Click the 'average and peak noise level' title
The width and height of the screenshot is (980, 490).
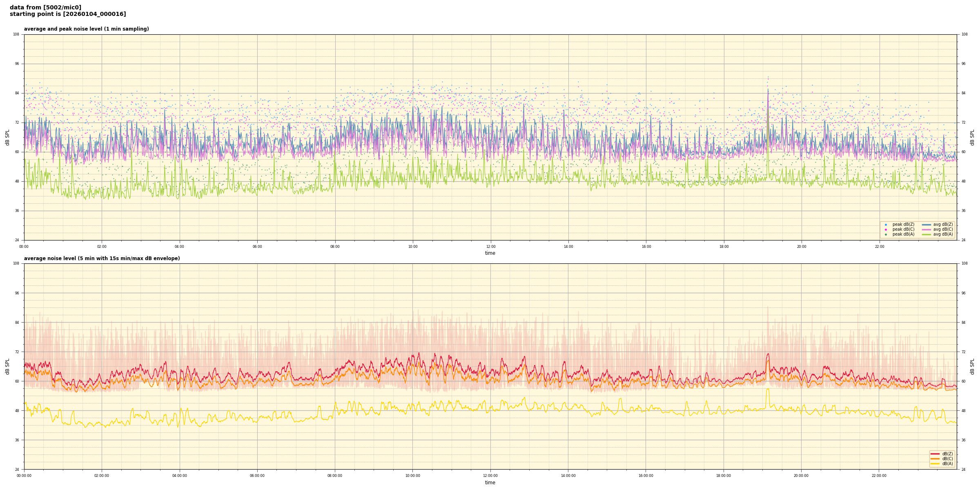(x=86, y=29)
